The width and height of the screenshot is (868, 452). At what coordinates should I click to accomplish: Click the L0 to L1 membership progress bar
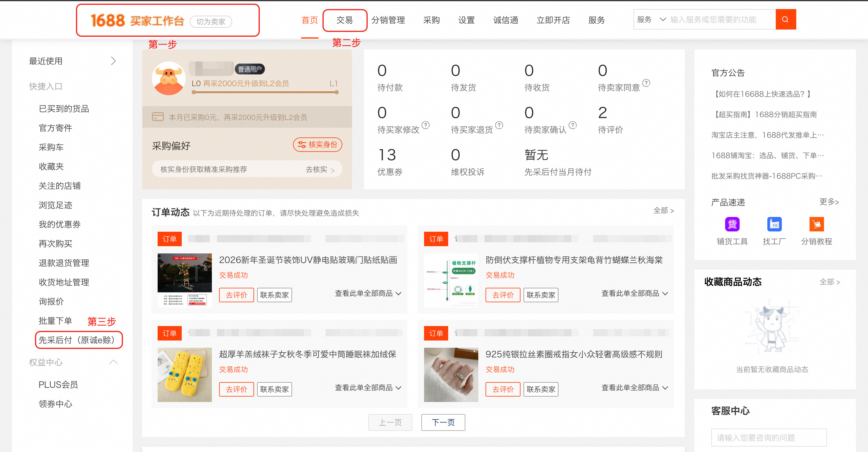(x=265, y=92)
